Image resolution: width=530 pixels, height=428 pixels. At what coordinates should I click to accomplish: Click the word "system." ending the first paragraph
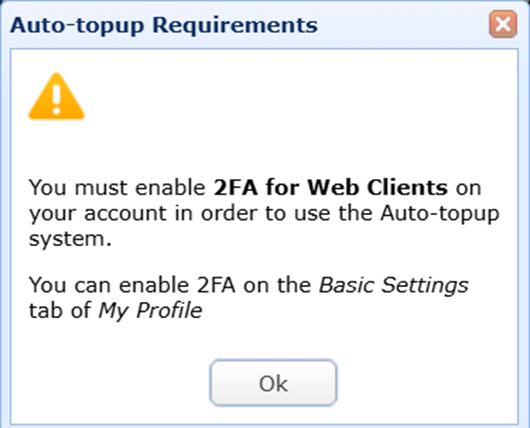70,239
